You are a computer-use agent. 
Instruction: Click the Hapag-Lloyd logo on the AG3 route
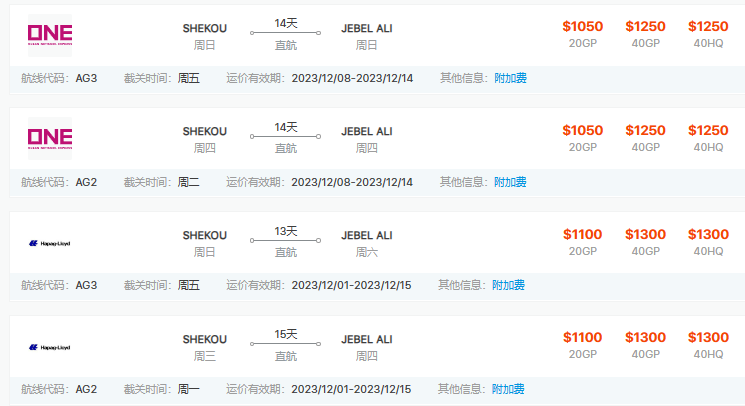pos(49,243)
